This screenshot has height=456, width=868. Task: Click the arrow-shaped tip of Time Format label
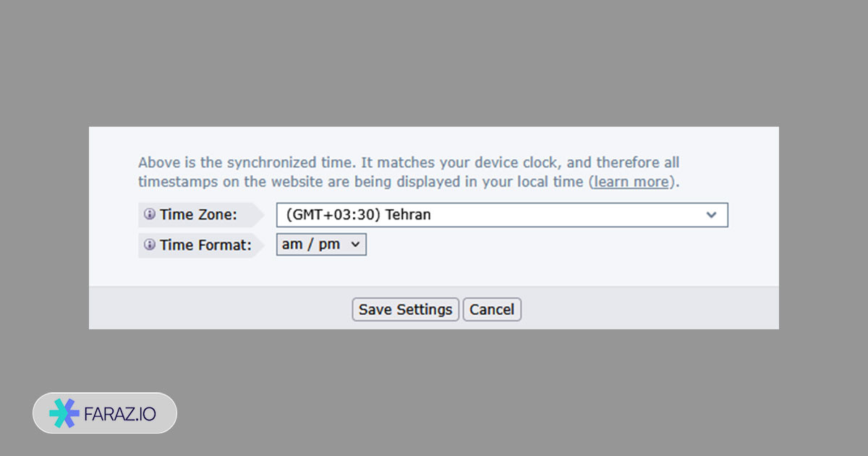click(260, 245)
